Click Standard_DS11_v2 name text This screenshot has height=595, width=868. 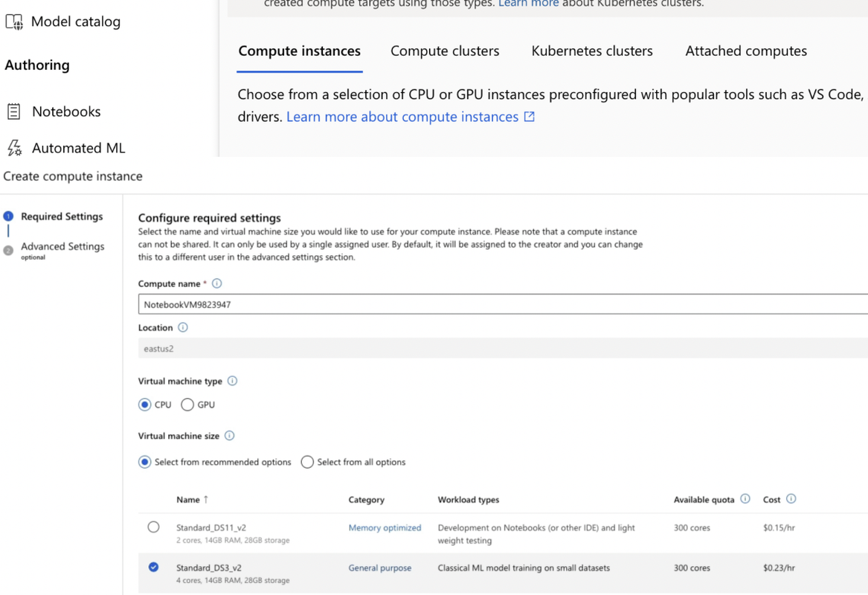(211, 527)
